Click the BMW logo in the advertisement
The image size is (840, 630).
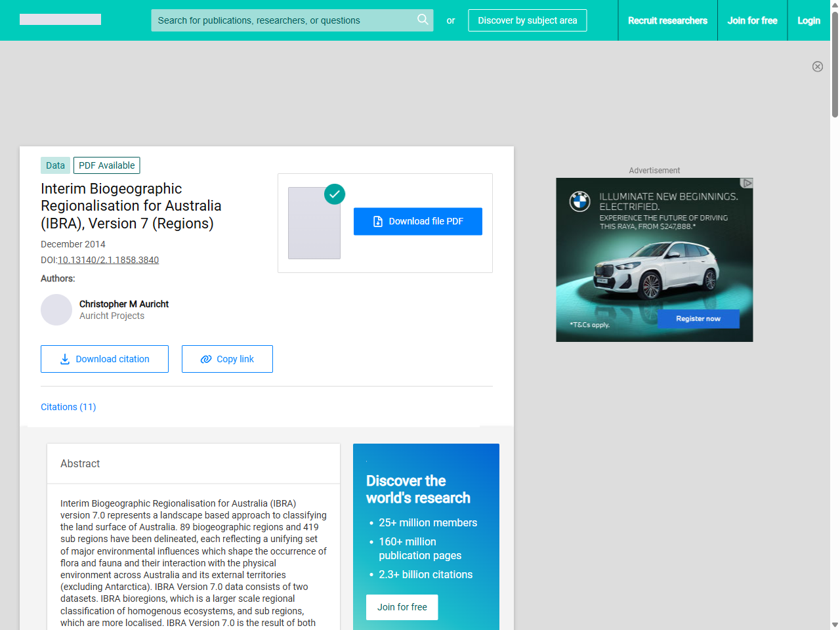(580, 202)
